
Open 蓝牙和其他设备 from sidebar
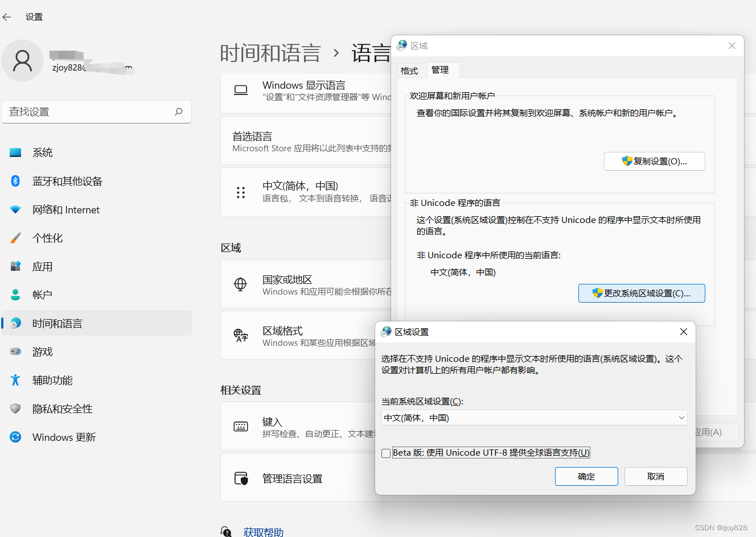[97, 181]
